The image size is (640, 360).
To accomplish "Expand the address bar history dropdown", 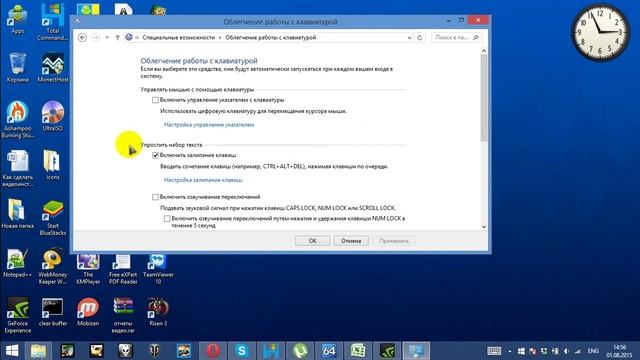I will pos(409,38).
